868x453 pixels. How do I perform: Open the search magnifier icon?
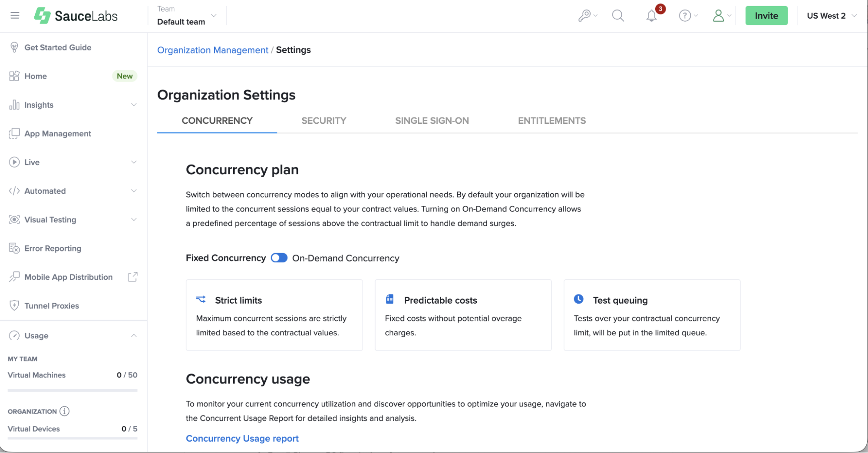[x=617, y=16]
